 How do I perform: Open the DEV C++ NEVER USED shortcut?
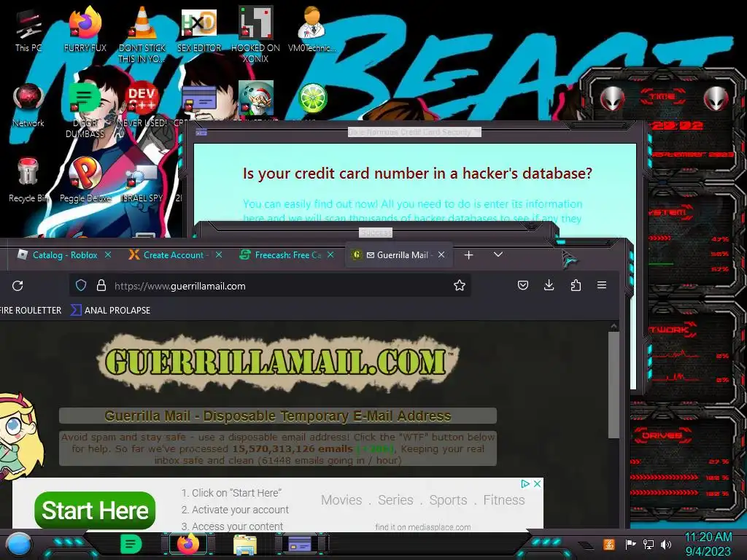coord(142,105)
